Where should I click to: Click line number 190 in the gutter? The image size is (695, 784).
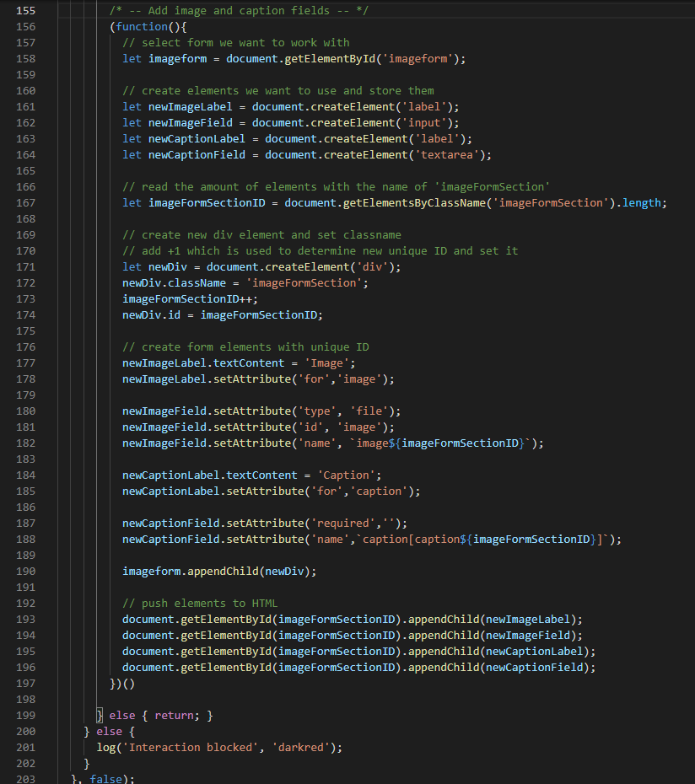click(x=26, y=571)
